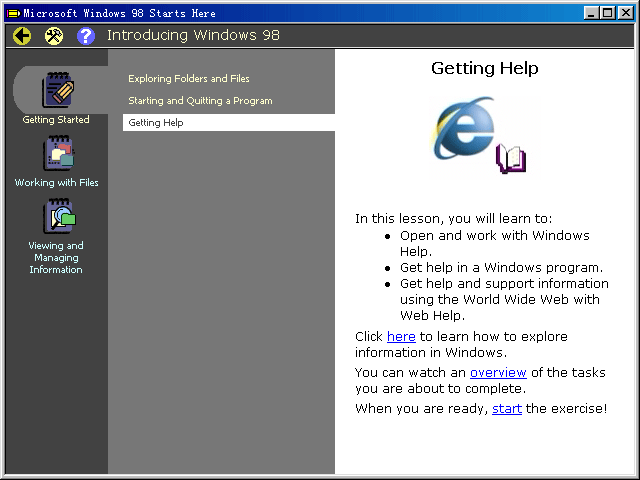
Task: Maximize the Windows 98 Starts Here window
Action: tap(607, 13)
